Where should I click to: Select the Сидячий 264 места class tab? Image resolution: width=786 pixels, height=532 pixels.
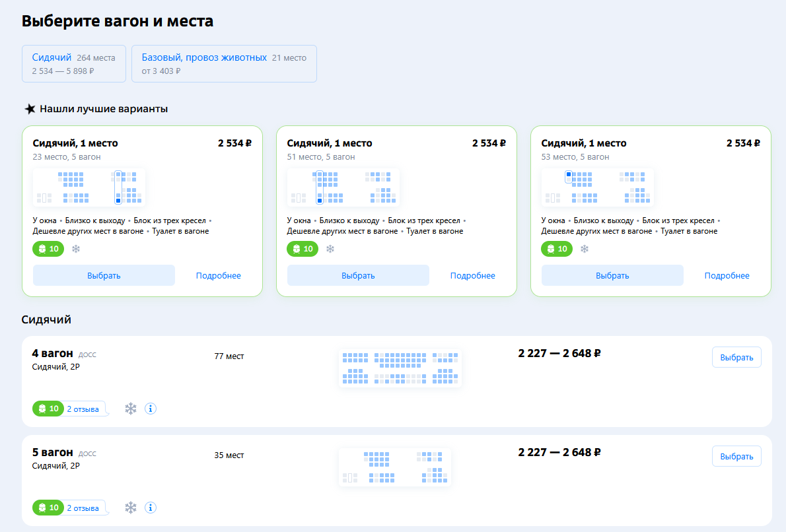(73, 63)
